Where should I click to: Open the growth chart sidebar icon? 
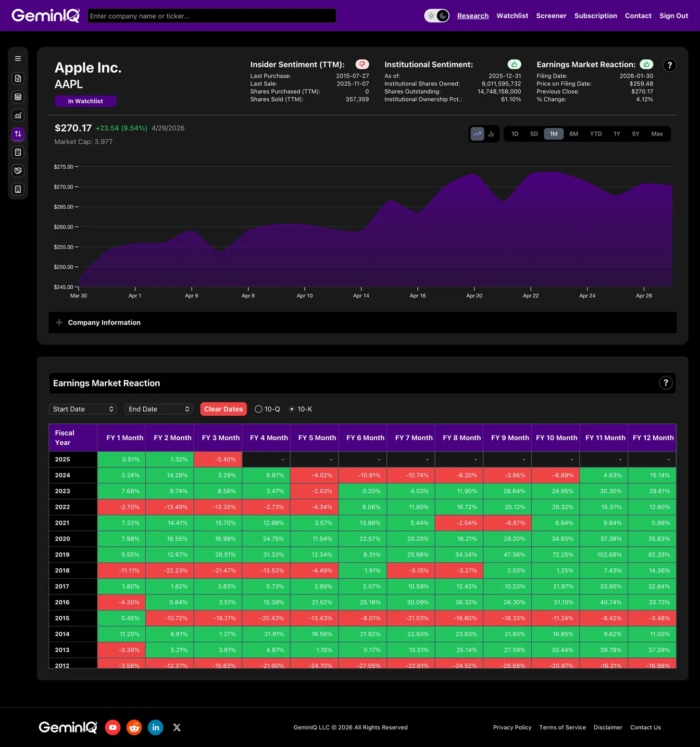(x=18, y=115)
